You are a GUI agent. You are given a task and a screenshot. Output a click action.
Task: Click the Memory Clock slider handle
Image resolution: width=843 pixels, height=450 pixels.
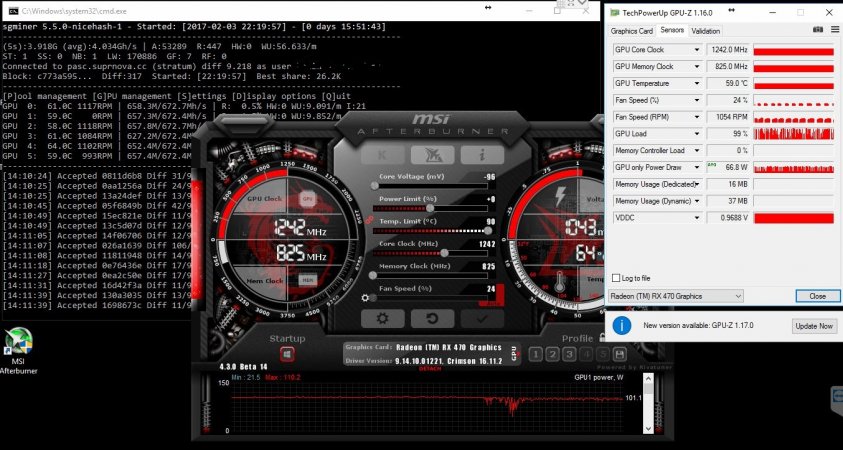[373, 275]
